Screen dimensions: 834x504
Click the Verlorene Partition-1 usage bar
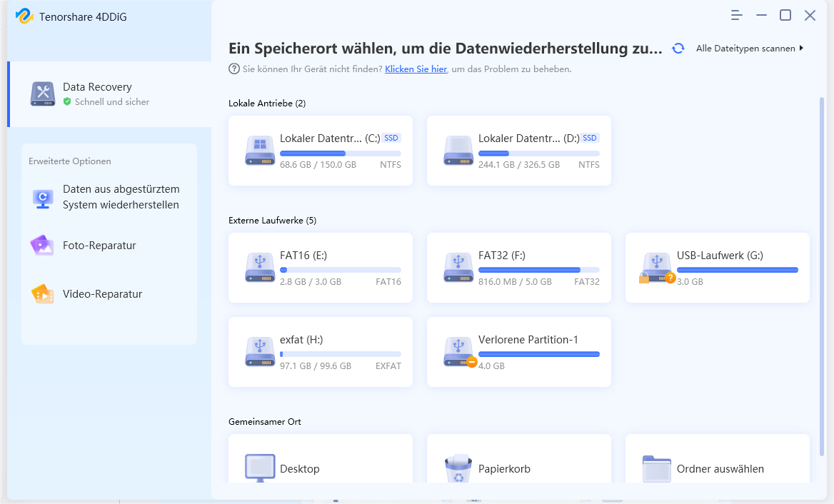[539, 354]
